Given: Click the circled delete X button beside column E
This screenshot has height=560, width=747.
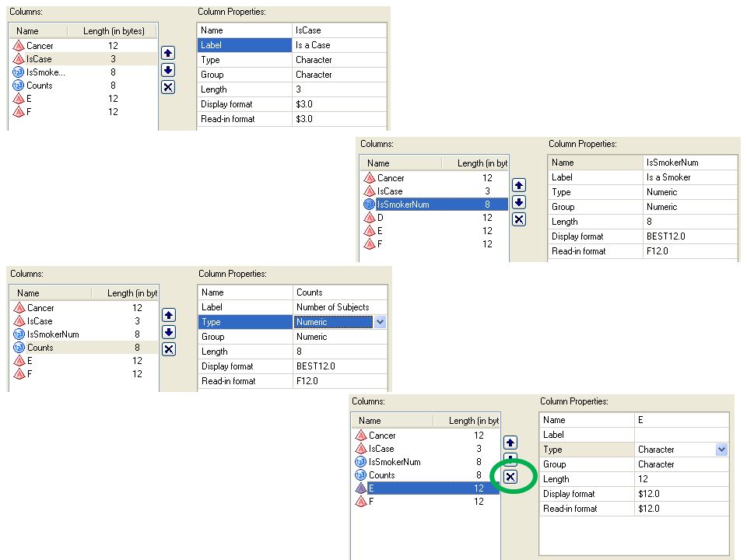Looking at the screenshot, I should pyautogui.click(x=510, y=477).
